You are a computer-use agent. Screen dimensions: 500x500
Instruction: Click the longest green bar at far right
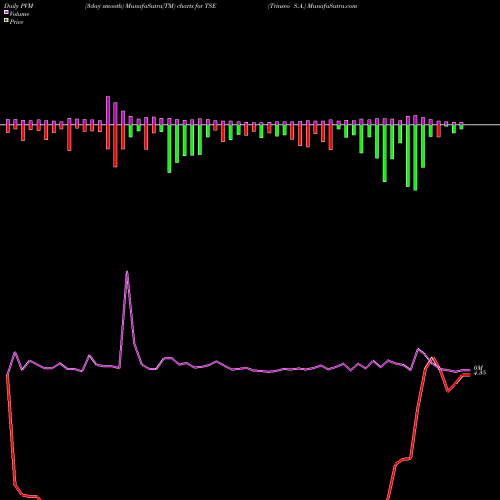point(415,158)
